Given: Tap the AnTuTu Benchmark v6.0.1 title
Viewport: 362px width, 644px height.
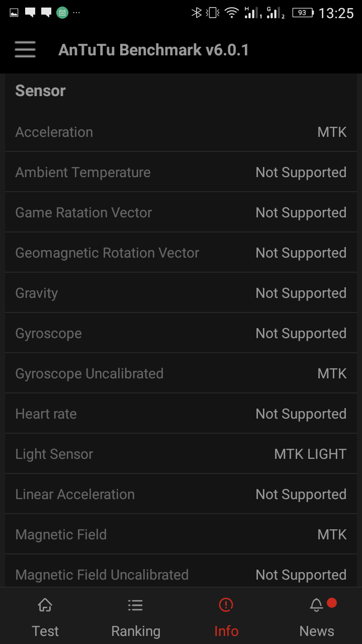Looking at the screenshot, I should click(153, 50).
